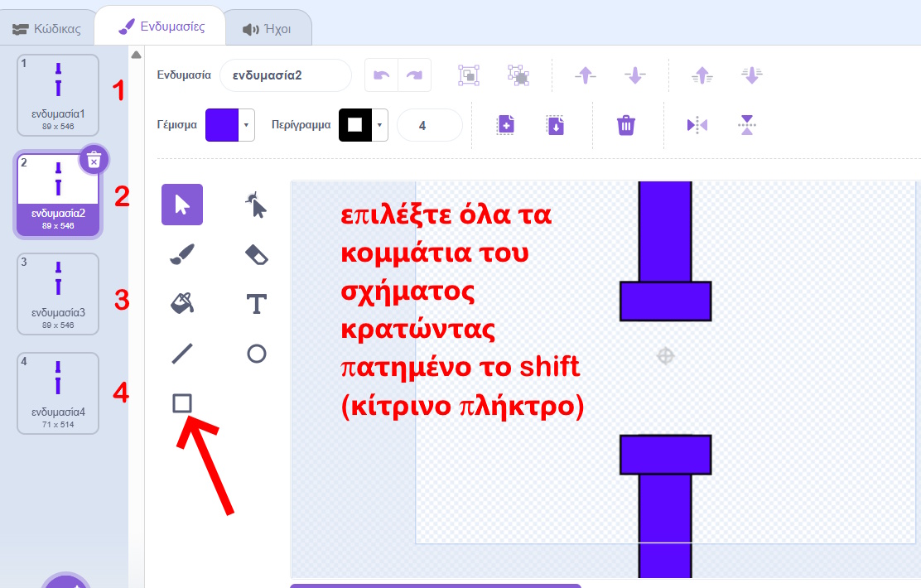The image size is (921, 588).
Task: Send selection to the back
Action: coord(752,75)
